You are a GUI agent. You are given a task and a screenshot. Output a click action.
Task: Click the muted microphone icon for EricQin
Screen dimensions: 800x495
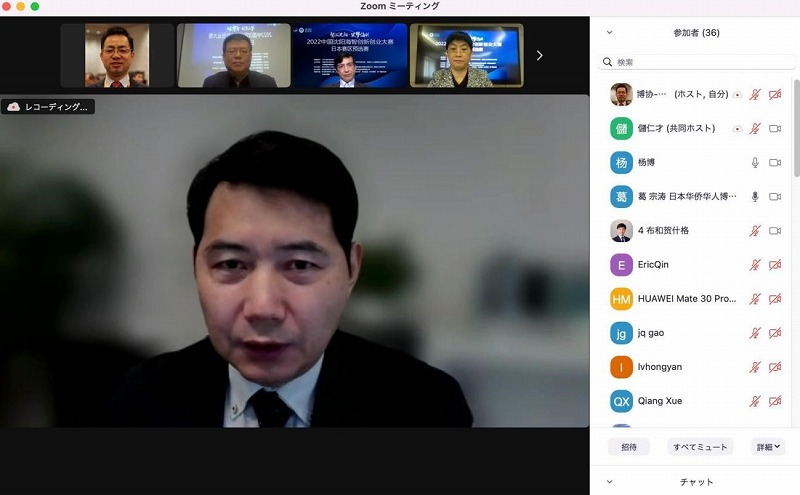coord(755,265)
